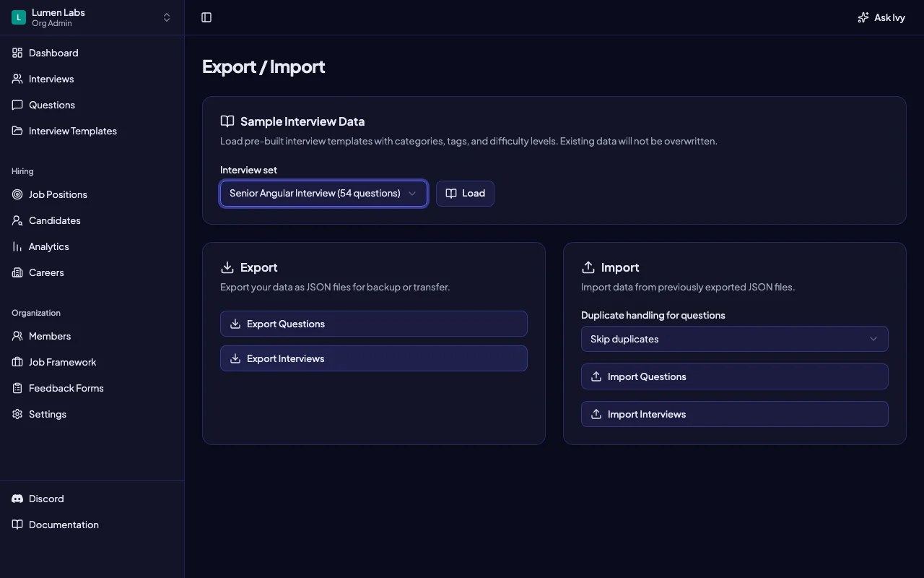The height and width of the screenshot is (578, 924).
Task: Click the Export / Import page heading
Action: tap(263, 66)
